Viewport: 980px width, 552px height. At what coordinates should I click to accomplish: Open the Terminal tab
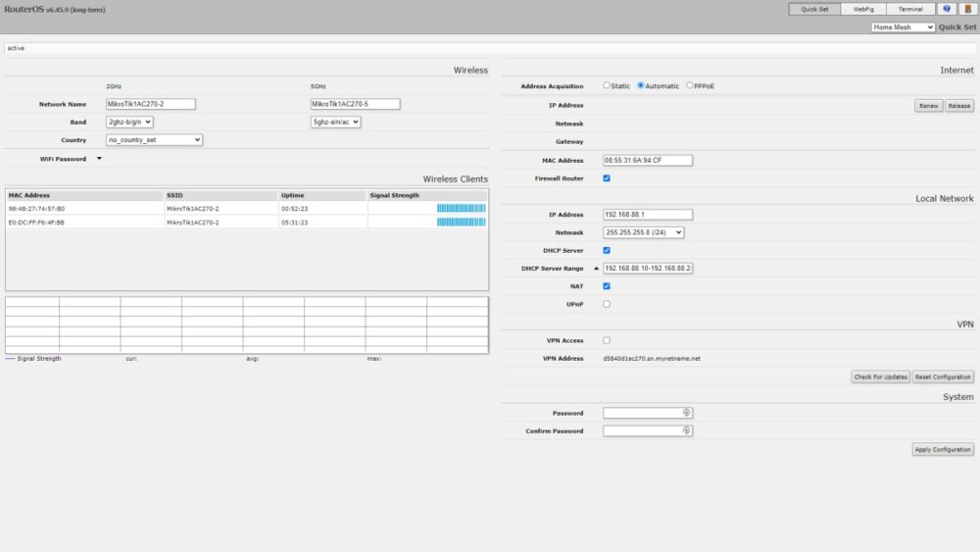(x=910, y=9)
